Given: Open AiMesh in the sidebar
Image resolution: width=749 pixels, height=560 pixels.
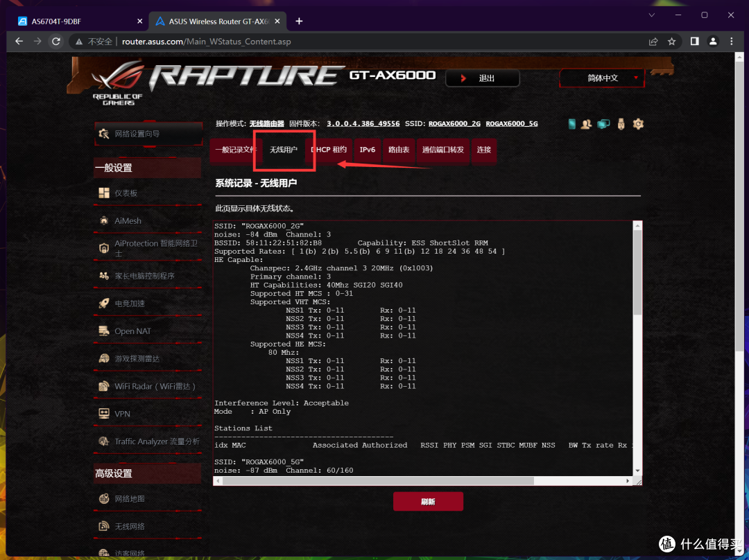Looking at the screenshot, I should coord(128,221).
